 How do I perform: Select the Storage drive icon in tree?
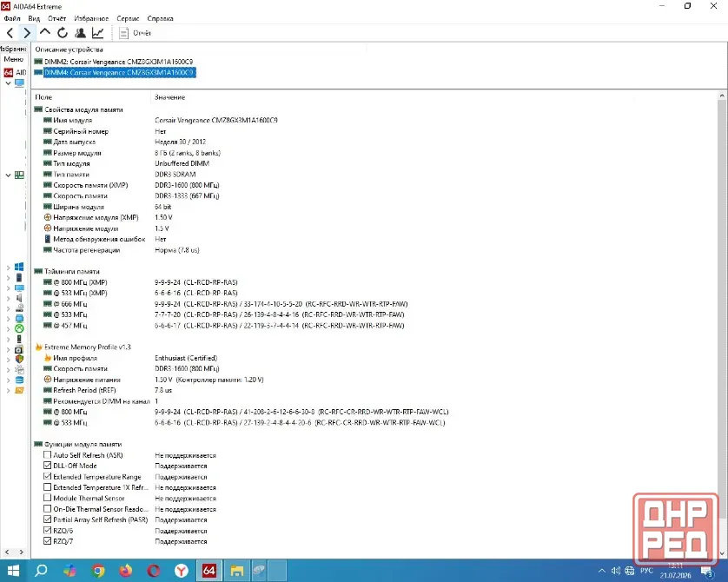19,308
